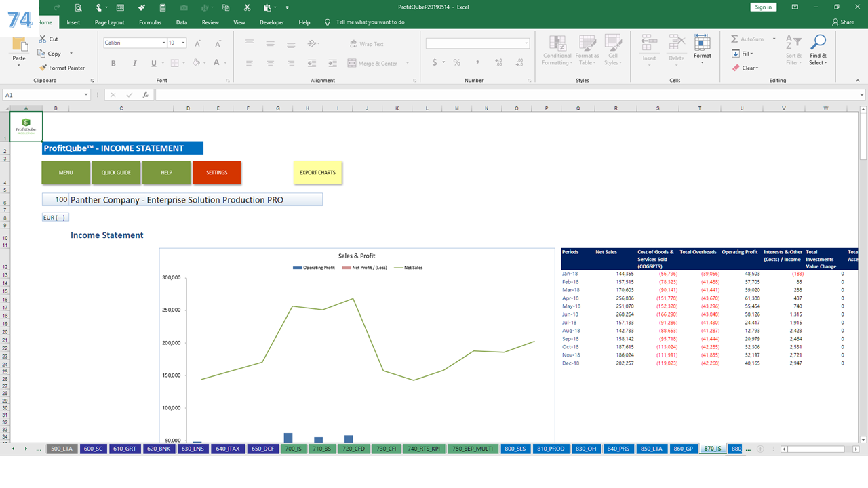Open the Fill dropdown in Editing

[x=743, y=54]
